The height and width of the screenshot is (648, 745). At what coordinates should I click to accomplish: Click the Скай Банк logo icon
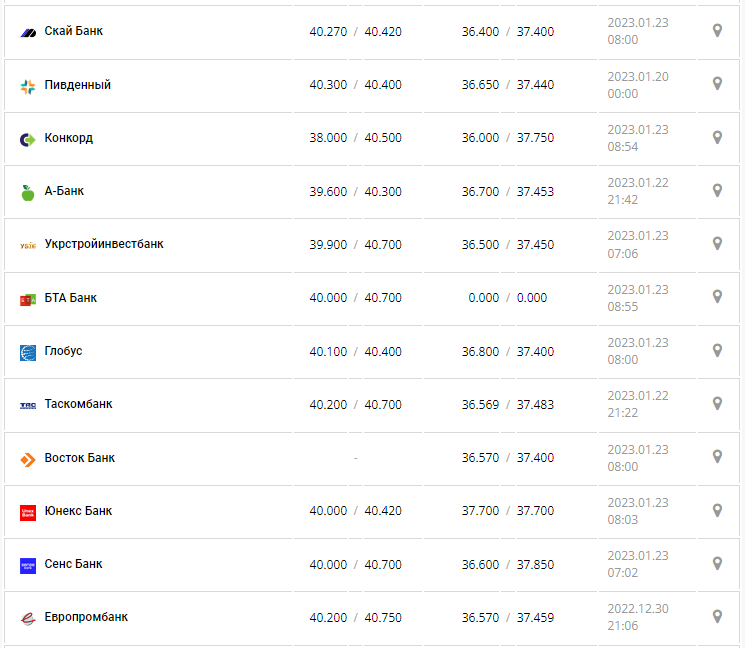pyautogui.click(x=28, y=32)
